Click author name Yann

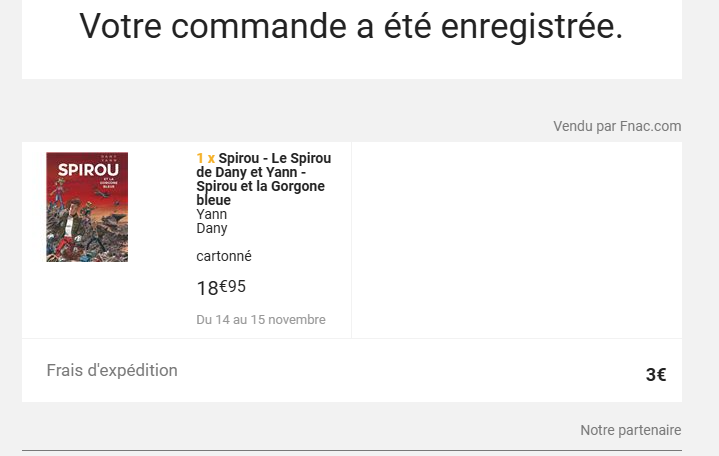[x=212, y=214]
